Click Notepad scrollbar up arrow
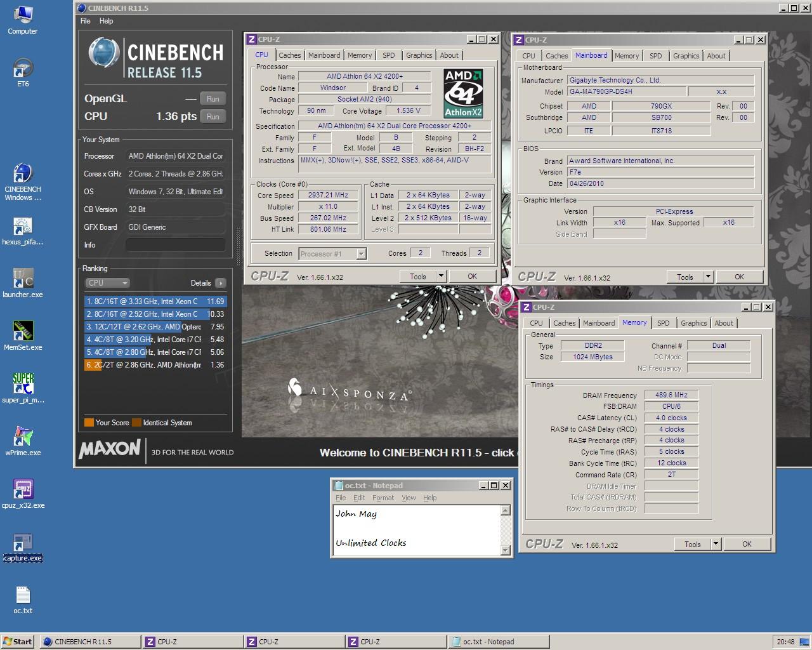The width and height of the screenshot is (812, 650). click(506, 510)
